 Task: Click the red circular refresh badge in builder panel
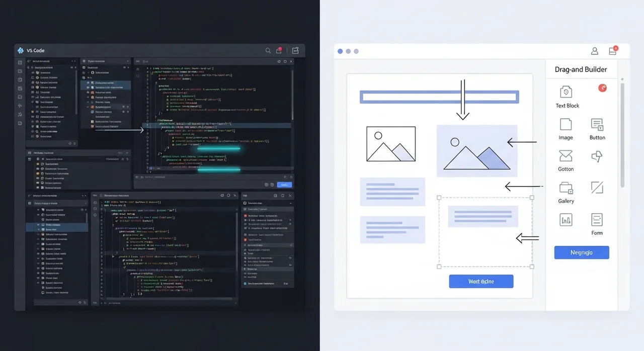pos(602,88)
